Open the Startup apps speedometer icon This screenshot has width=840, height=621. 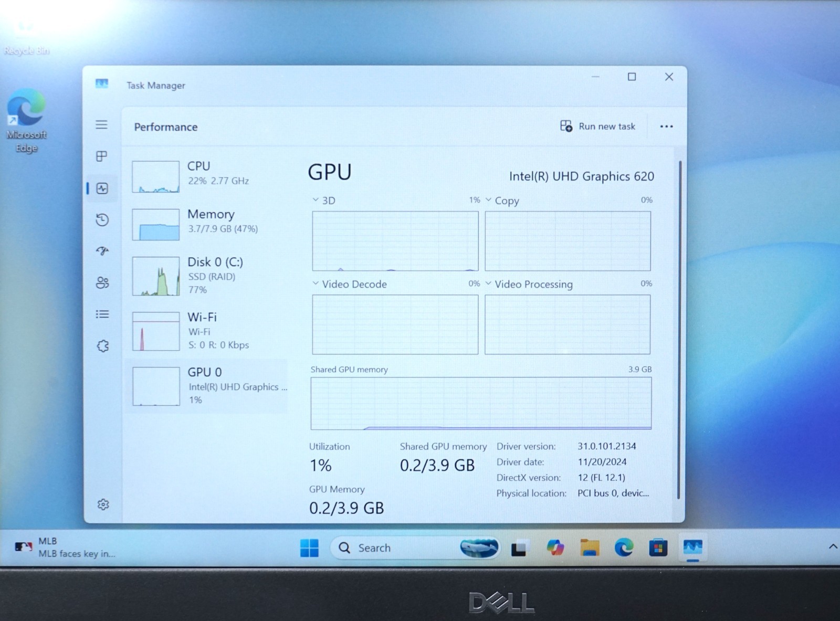[102, 251]
